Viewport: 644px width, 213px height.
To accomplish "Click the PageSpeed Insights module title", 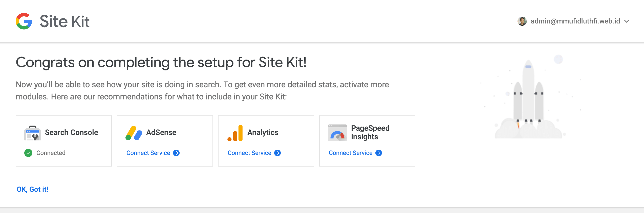I will (370, 132).
